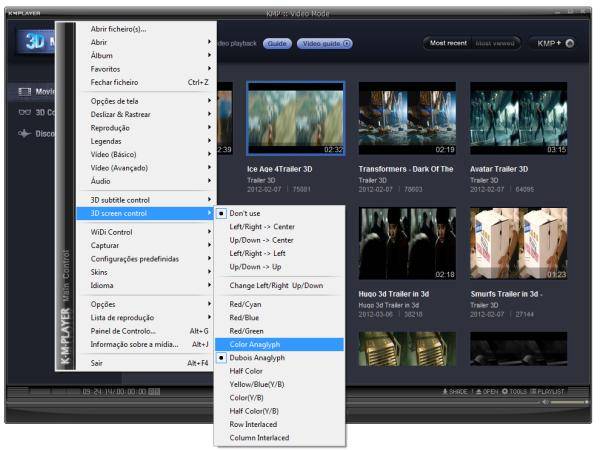Click the KMPLAYER title logo
Viewport: 600px width, 450px height.
[24, 13]
